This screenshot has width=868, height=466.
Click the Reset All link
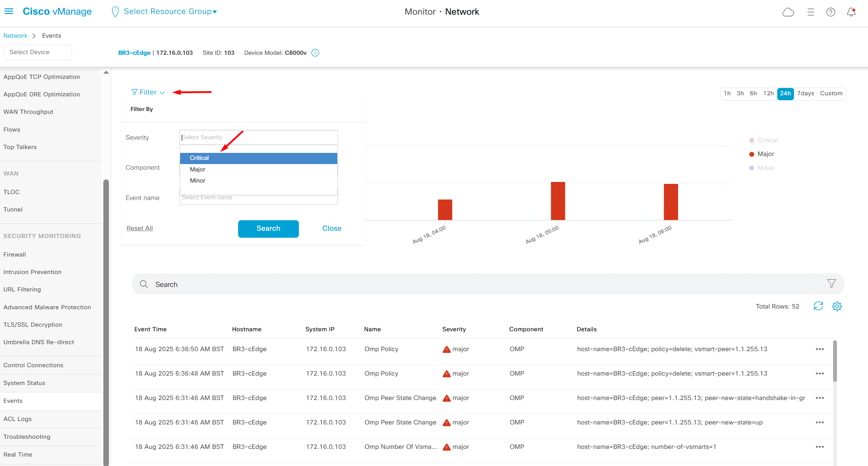[x=139, y=228]
